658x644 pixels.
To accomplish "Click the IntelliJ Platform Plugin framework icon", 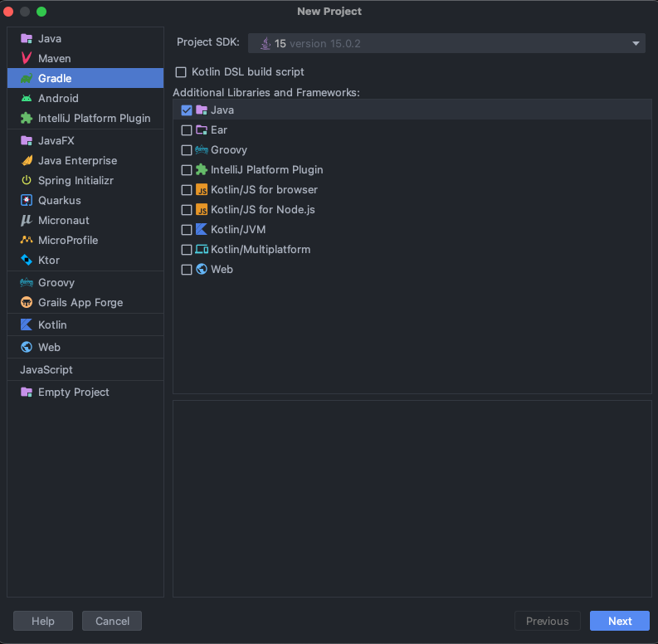I will [202, 169].
